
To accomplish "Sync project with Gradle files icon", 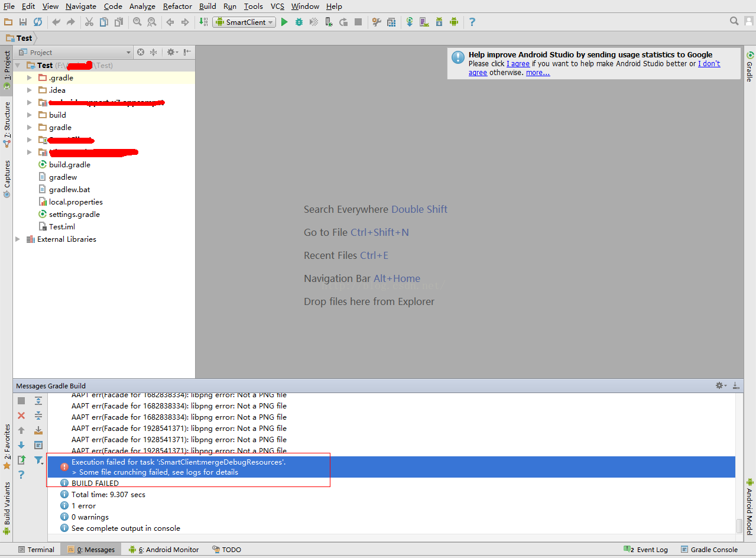I will pyautogui.click(x=410, y=22).
